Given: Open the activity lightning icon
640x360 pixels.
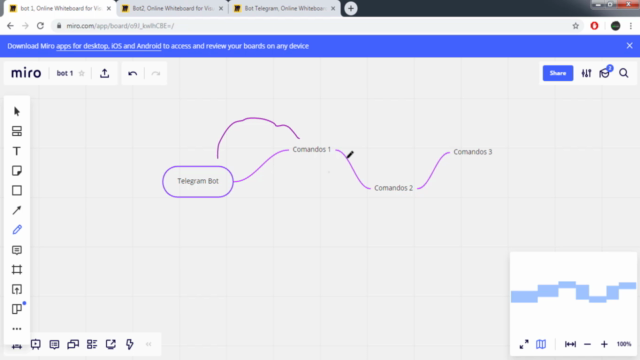Looking at the screenshot, I should (129, 344).
